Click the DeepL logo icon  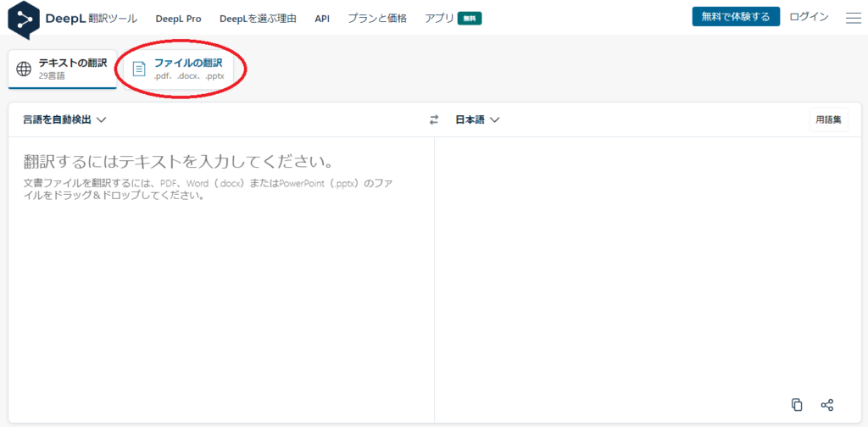point(23,19)
